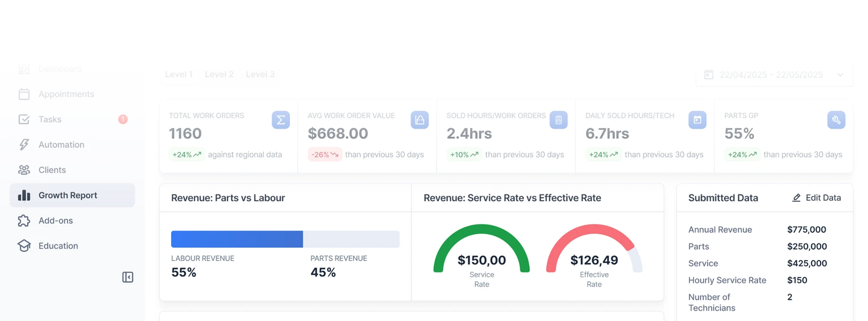Click the 55% Parts GP value
Viewport: 868px width, 321px height.
coord(740,134)
